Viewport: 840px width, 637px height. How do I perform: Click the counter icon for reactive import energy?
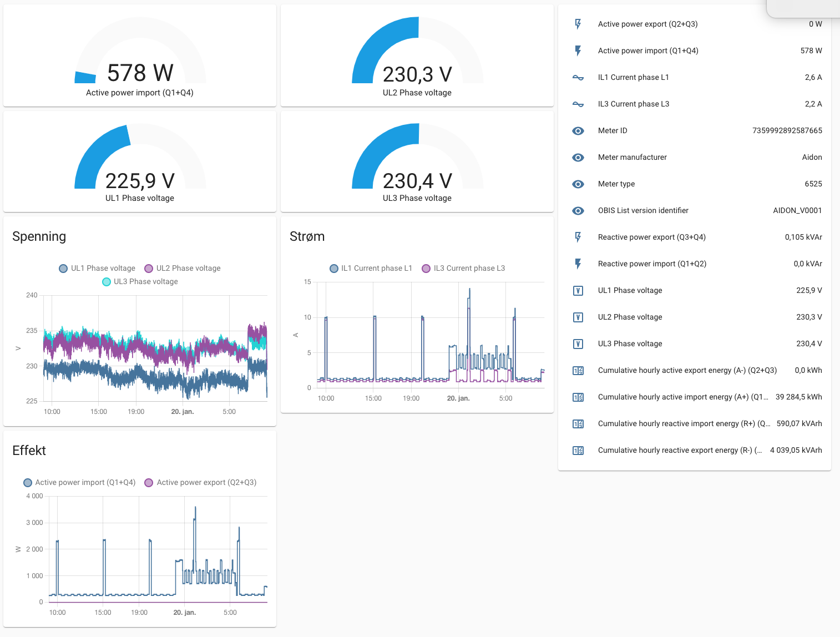pos(578,423)
